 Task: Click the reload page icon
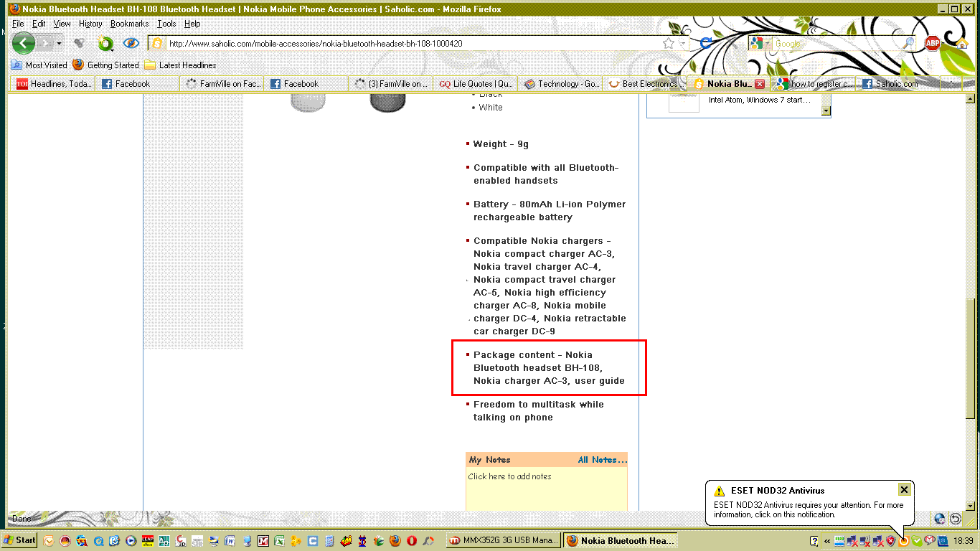706,44
